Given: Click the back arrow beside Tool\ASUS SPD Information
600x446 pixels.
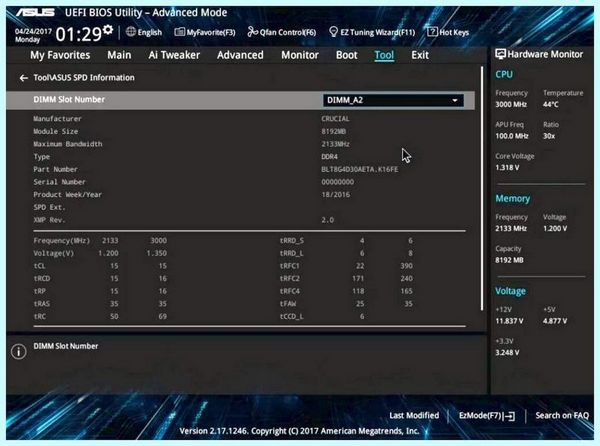Looking at the screenshot, I should [x=23, y=78].
